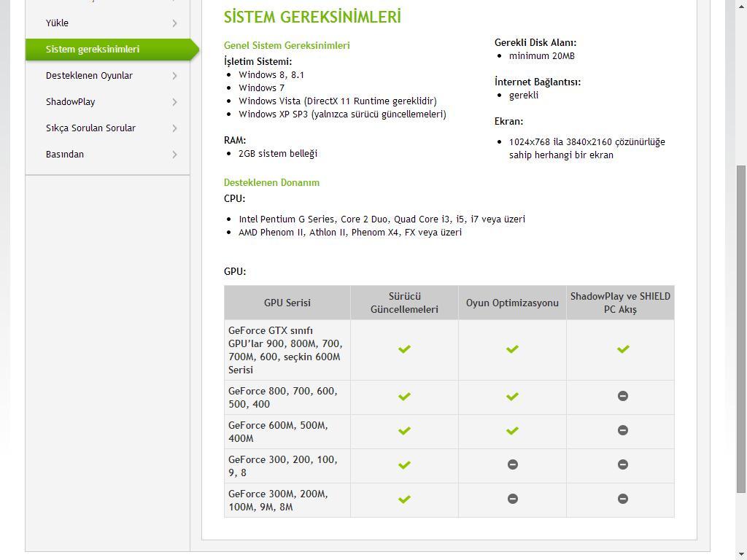Click ShadowPlay unsupported icon for GeForce 300M row
This screenshot has width=747, height=560.
pyautogui.click(x=623, y=499)
